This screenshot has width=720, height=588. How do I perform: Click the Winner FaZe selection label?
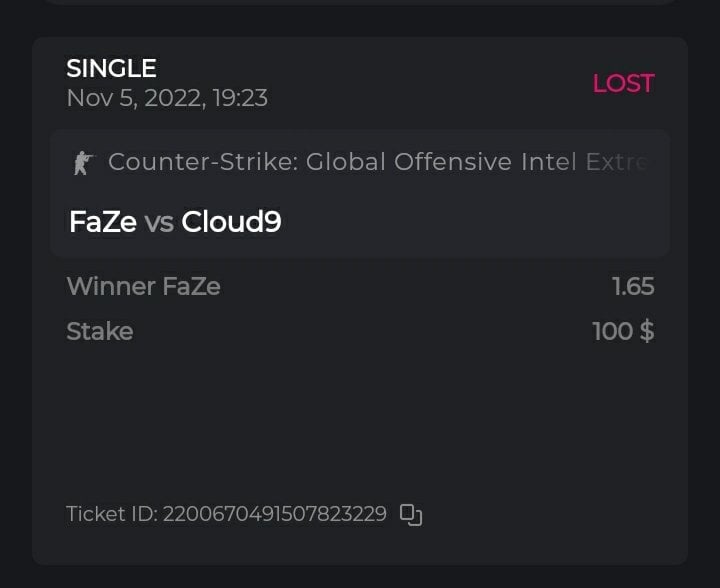pos(143,287)
